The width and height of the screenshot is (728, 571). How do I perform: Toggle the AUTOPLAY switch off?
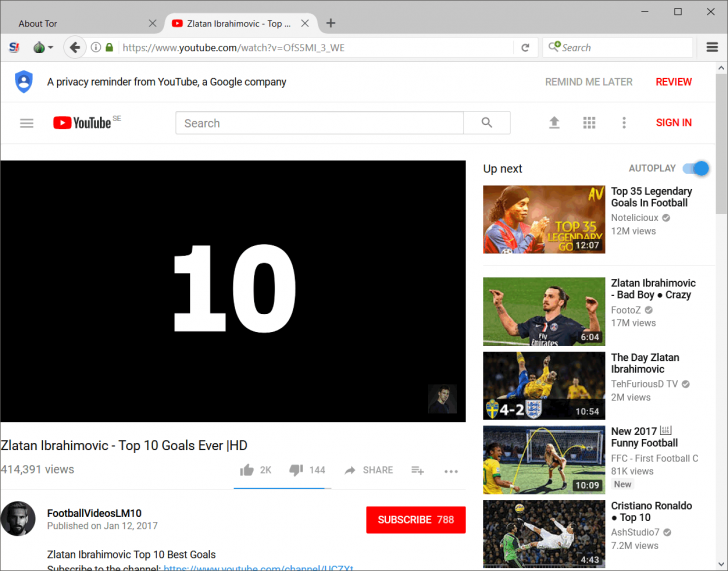click(696, 169)
